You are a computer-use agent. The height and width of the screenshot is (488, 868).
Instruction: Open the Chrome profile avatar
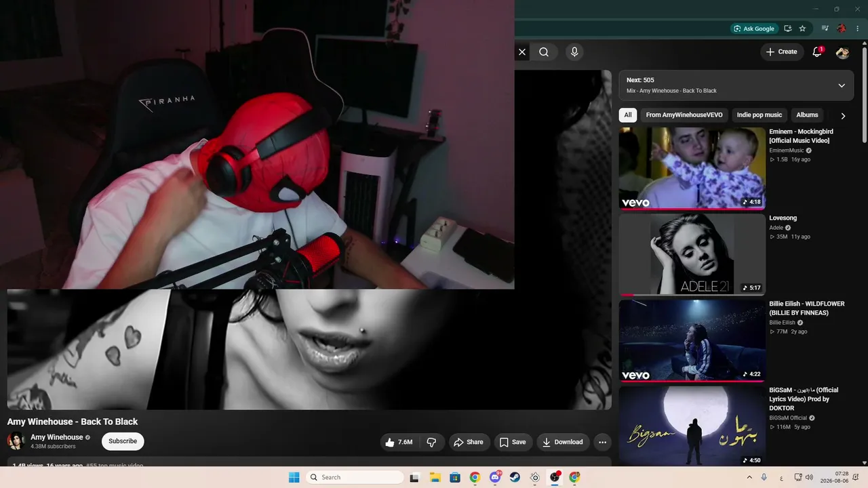pos(842,28)
